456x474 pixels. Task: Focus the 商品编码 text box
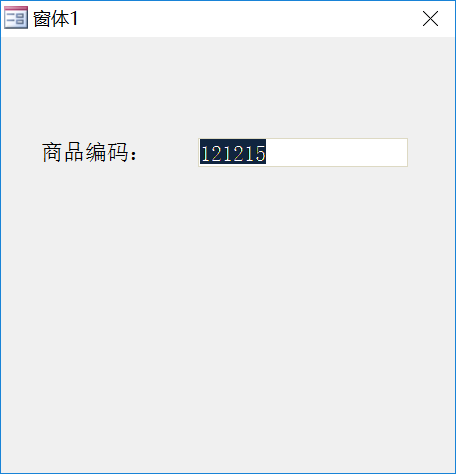[303, 152]
